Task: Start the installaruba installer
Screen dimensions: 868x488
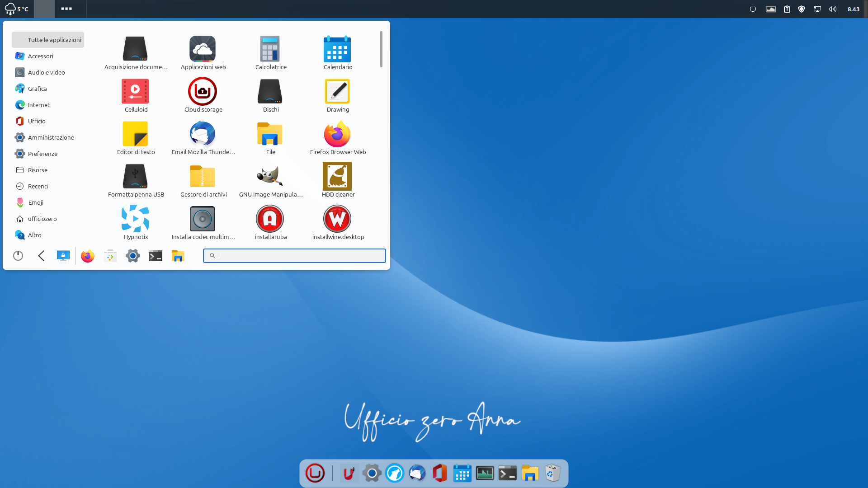Action: [270, 219]
